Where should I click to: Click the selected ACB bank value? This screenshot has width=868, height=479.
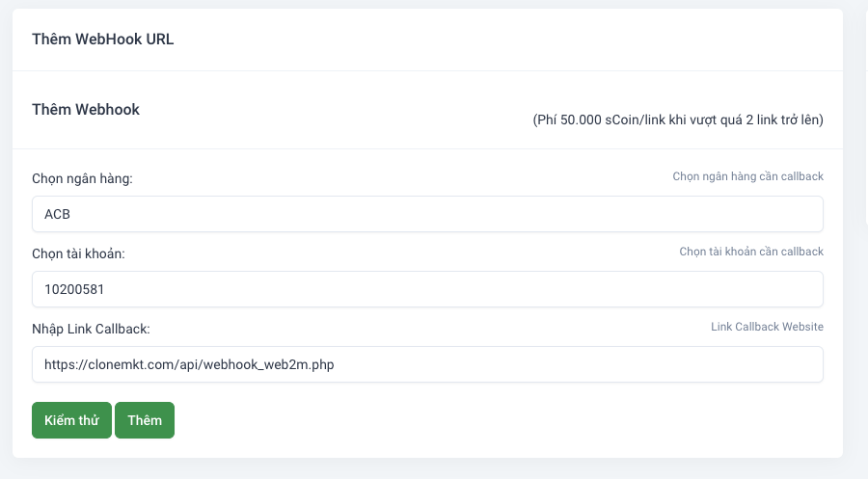click(58, 214)
